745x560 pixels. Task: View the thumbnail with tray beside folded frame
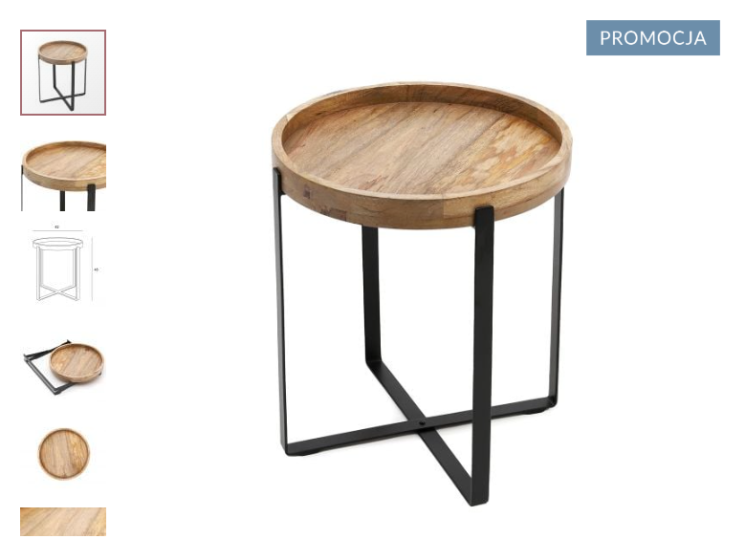coord(63,366)
